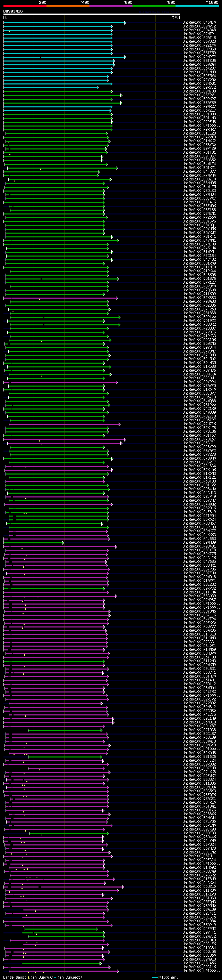Select hit UniRef100_A9NK27
The height and width of the screenshot is (980, 222).
pyautogui.click(x=199, y=106)
